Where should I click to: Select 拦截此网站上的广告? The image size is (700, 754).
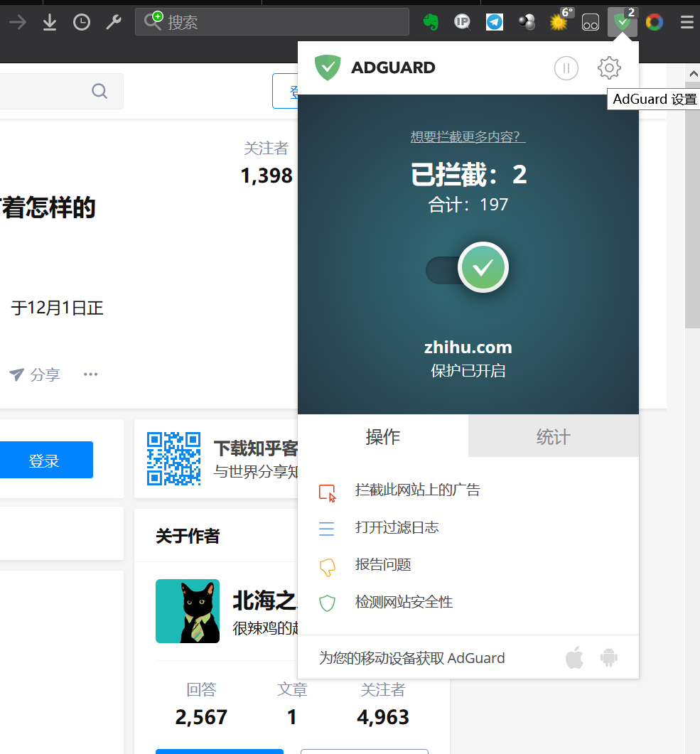pyautogui.click(x=417, y=490)
